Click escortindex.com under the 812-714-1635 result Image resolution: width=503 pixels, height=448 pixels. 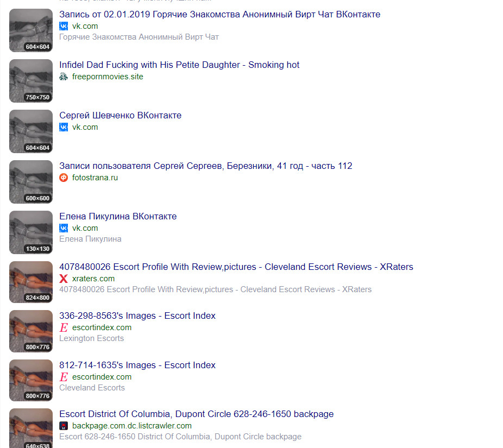[x=102, y=377]
